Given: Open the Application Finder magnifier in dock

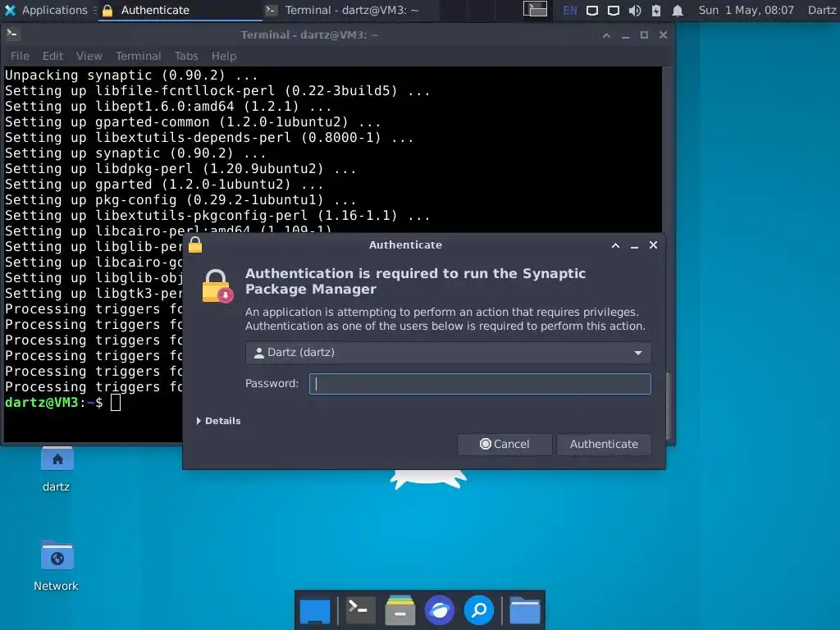Looking at the screenshot, I should [479, 610].
